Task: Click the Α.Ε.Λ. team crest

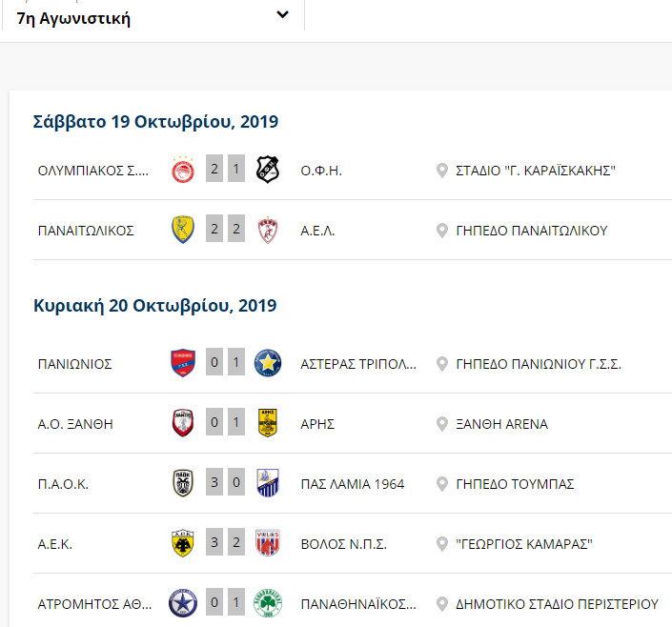Action: coord(268,231)
